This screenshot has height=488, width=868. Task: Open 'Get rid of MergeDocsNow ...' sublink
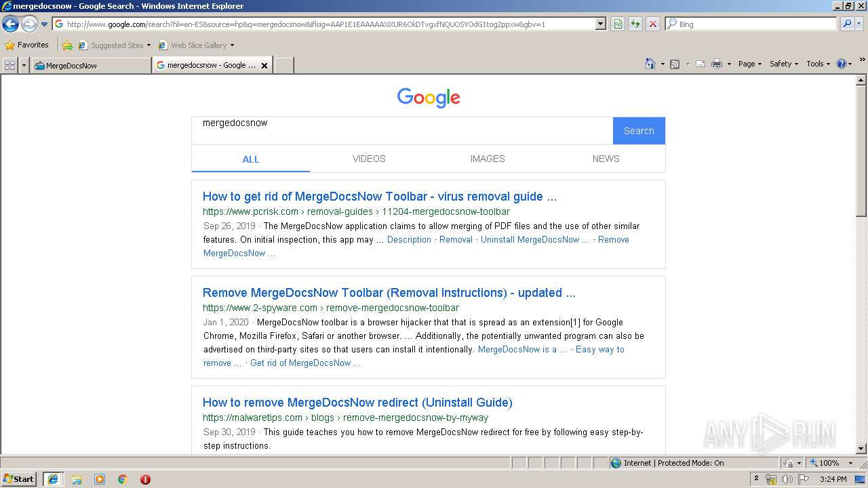pos(305,363)
